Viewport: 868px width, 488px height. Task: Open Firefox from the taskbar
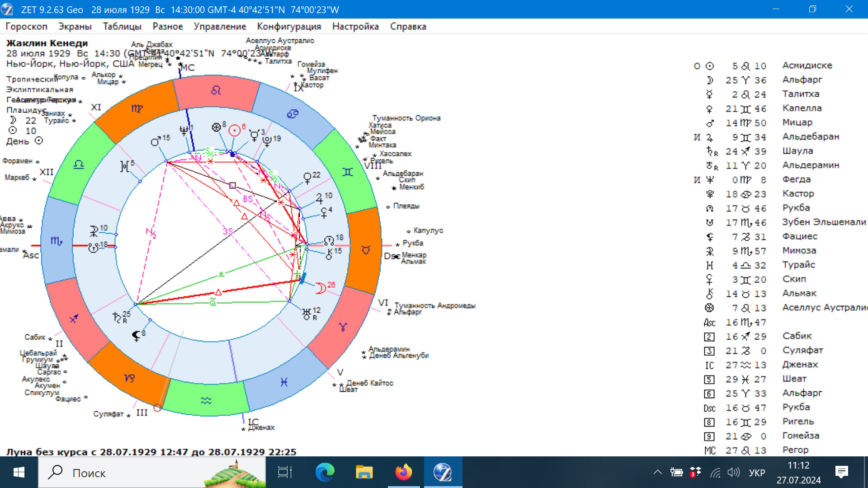pyautogui.click(x=404, y=473)
